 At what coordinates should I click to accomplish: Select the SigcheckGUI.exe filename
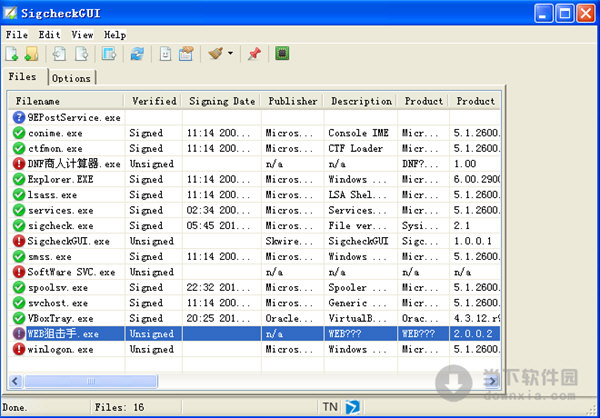pos(68,242)
